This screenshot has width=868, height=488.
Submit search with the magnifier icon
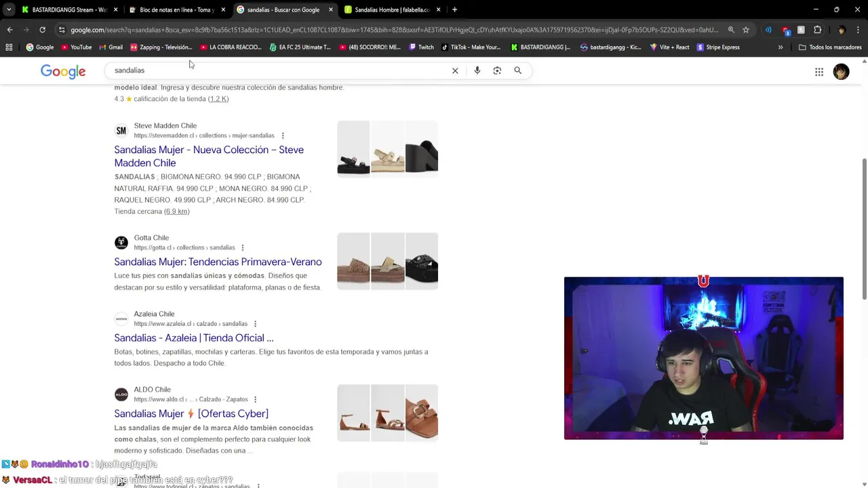point(517,70)
